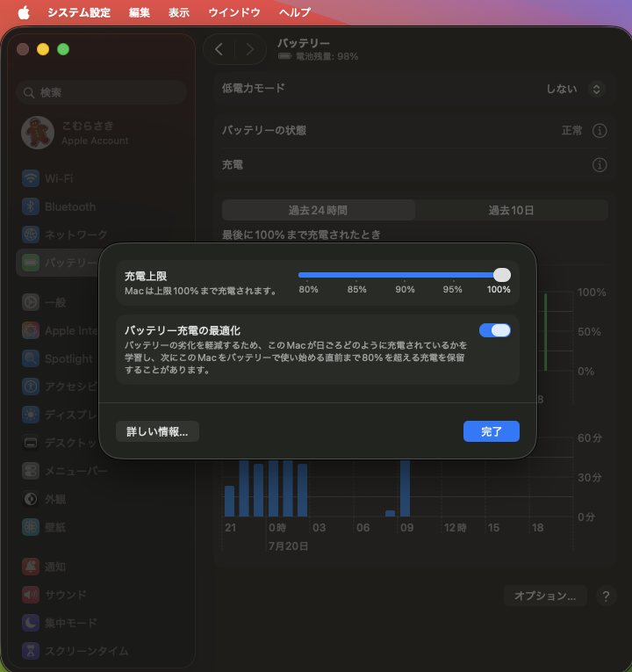
Task: Click the Bluetooth sidebar icon
Action: coord(31,206)
